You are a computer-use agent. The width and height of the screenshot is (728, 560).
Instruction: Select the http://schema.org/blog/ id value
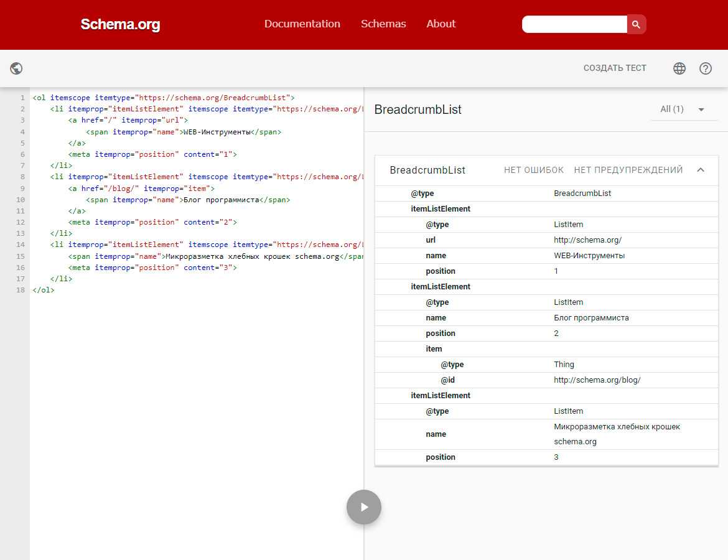pyautogui.click(x=597, y=380)
